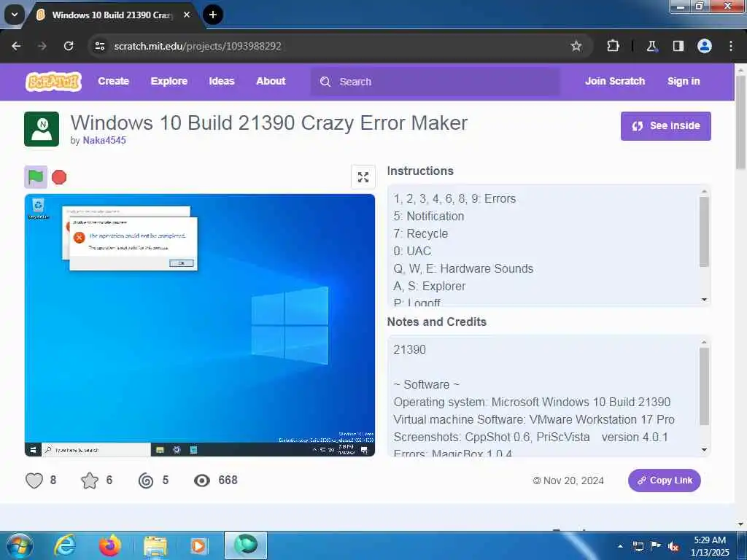
Task: Love this project with the heart icon
Action: 34,481
